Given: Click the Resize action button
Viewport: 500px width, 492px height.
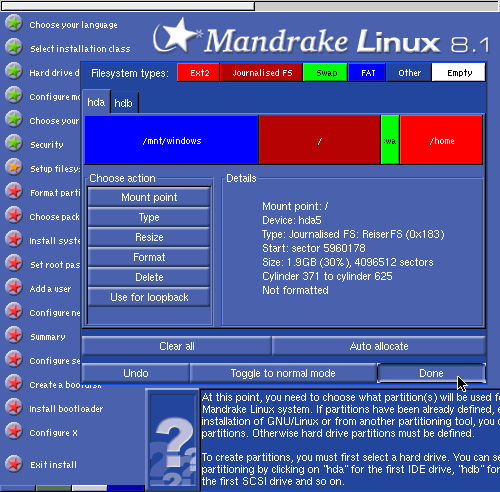Looking at the screenshot, I should (x=149, y=237).
